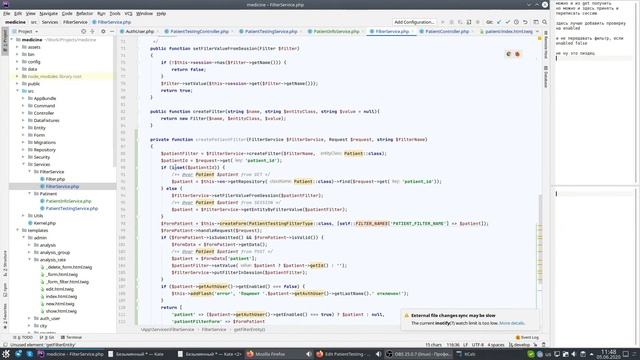Switch to PatientTestingController.php tab

(199, 31)
